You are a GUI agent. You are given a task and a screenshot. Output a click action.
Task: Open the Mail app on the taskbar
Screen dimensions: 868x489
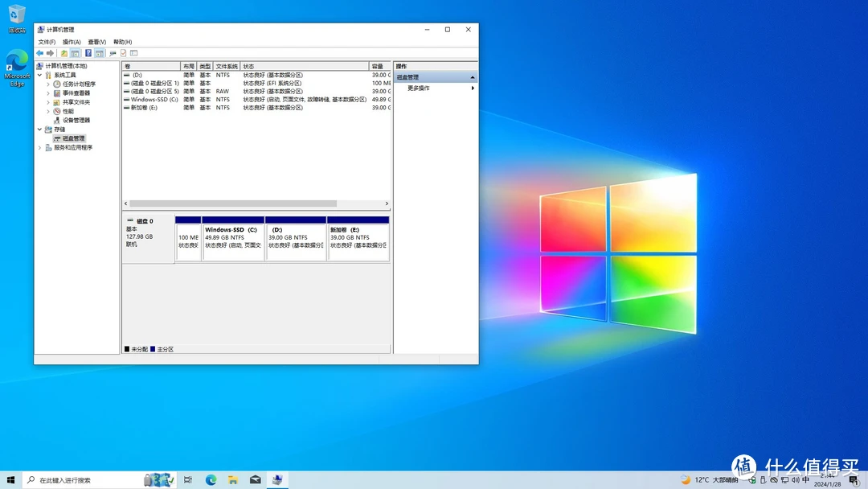[x=256, y=480]
